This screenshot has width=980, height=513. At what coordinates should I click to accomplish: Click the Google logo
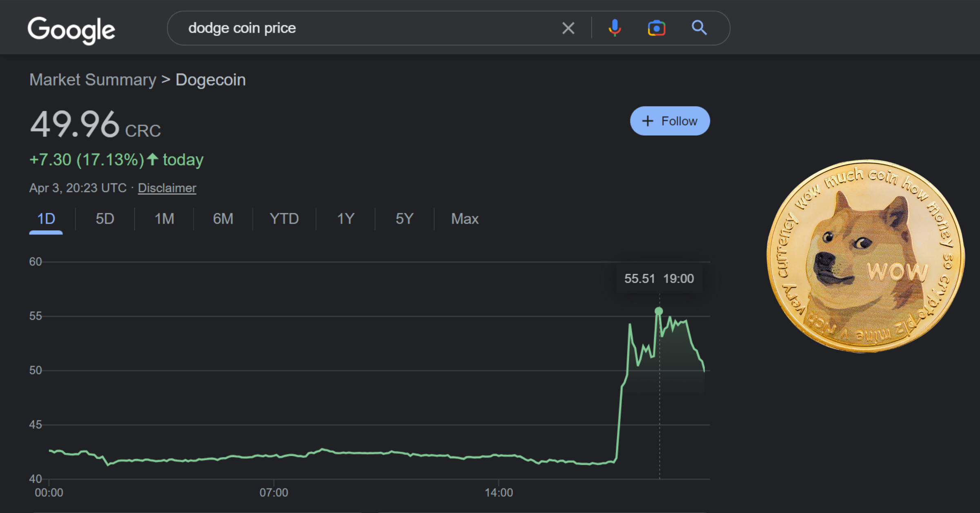[x=71, y=29]
